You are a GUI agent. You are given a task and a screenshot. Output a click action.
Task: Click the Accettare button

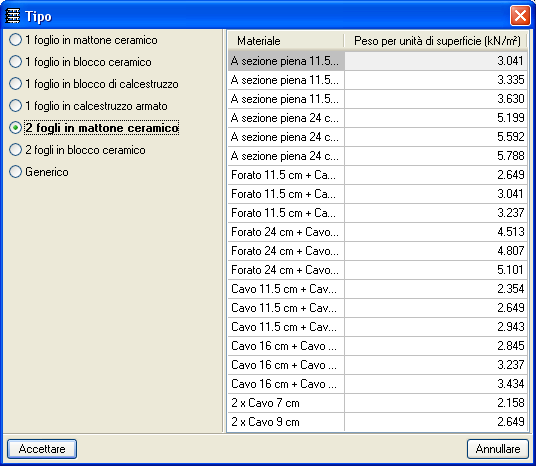coord(42,449)
